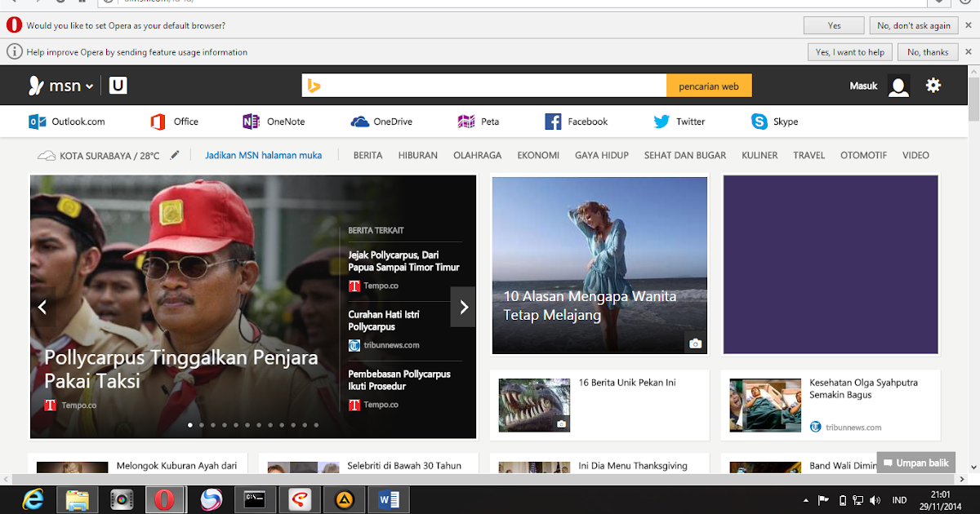Open Kesehatan Olga Syahputra Semakin Bagus headline

863,388
